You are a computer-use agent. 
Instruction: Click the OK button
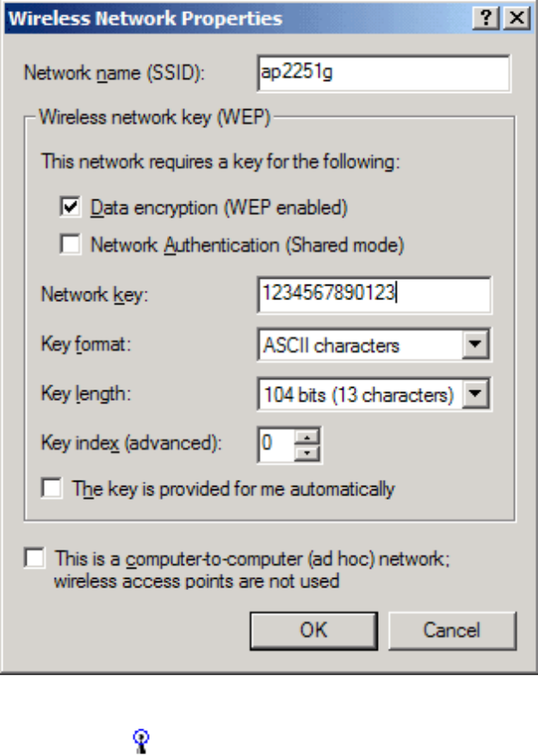(313, 630)
